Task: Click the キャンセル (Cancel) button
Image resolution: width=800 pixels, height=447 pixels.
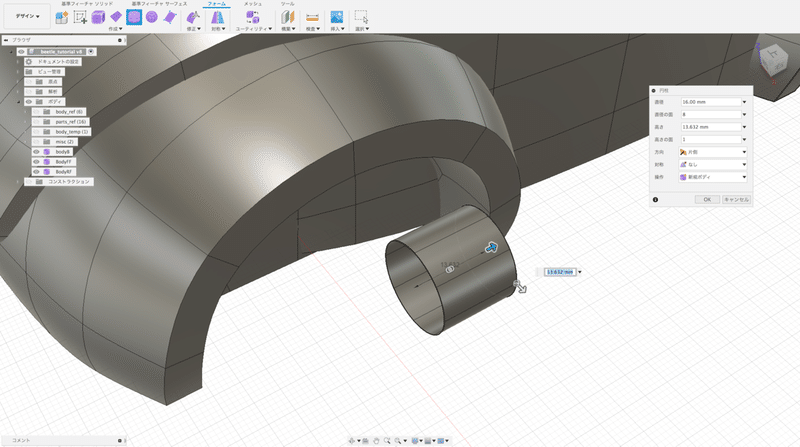Action: [736, 199]
